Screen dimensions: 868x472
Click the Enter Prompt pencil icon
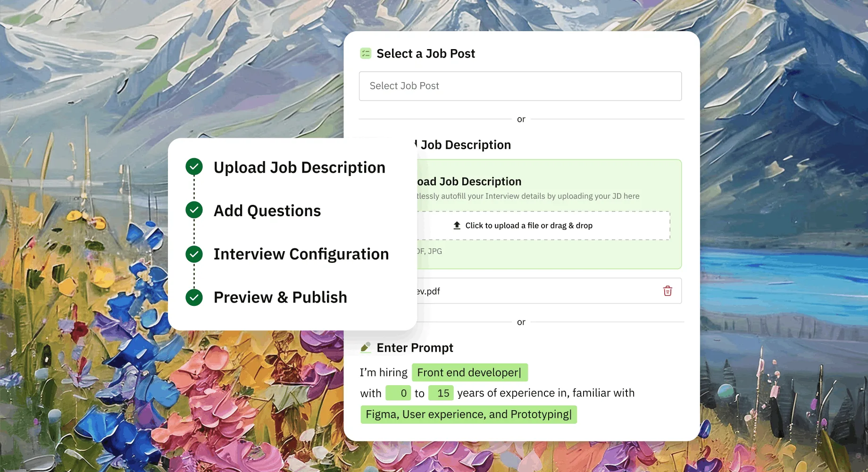click(366, 348)
